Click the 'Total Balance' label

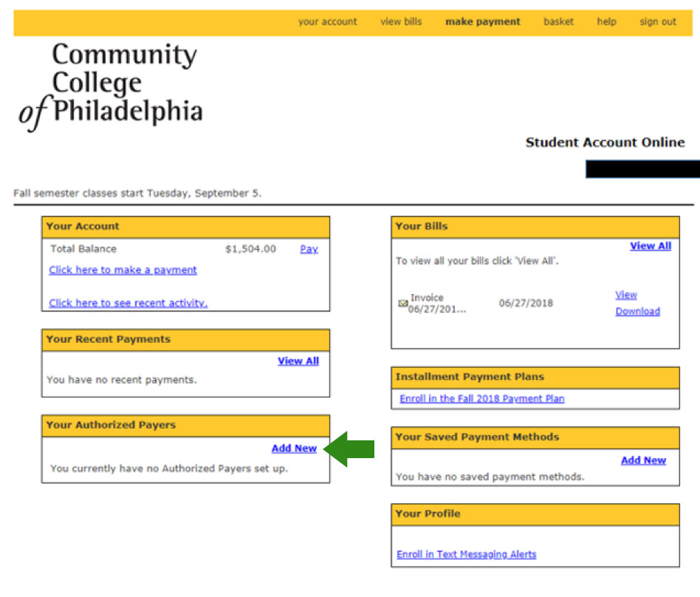pos(83,249)
